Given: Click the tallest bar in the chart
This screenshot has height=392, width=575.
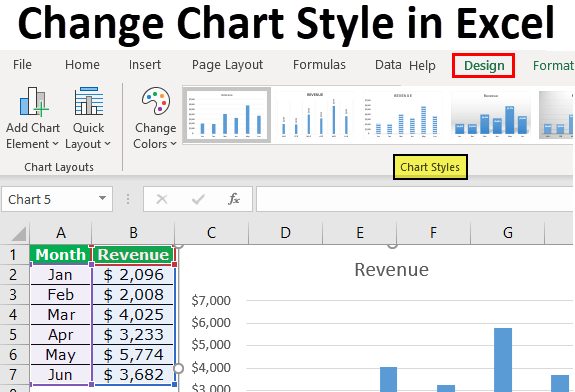Looking at the screenshot, I should [503, 360].
